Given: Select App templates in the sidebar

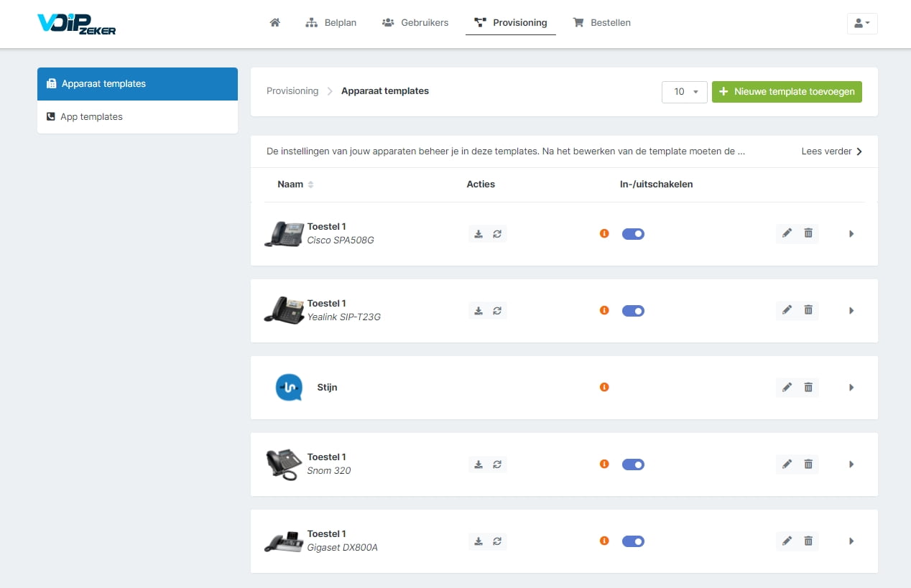Looking at the screenshot, I should (137, 117).
